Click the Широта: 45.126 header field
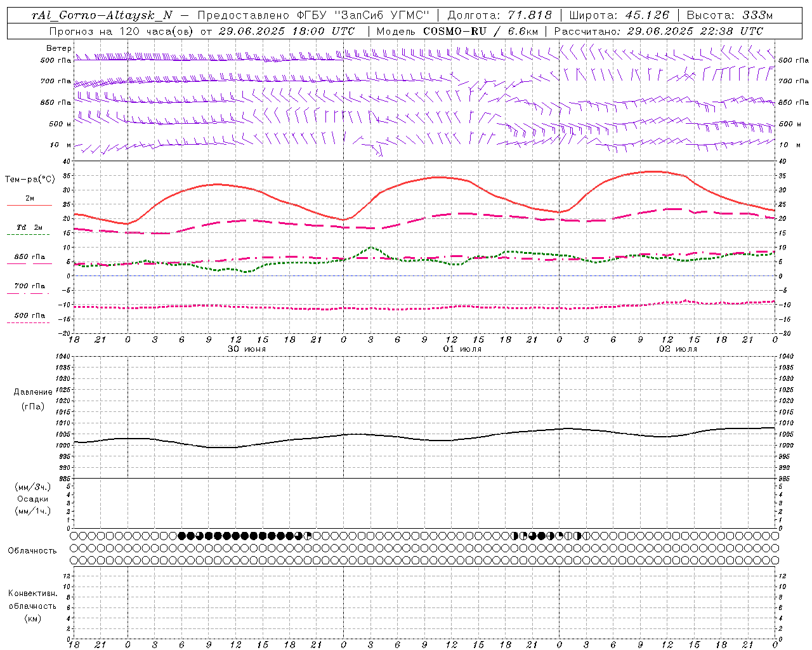Image resolution: width=812 pixels, height=650 pixels. [x=619, y=16]
